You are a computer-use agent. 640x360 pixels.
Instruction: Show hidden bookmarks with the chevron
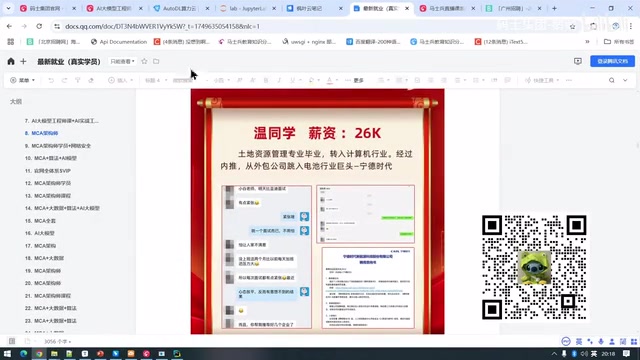click(x=587, y=42)
